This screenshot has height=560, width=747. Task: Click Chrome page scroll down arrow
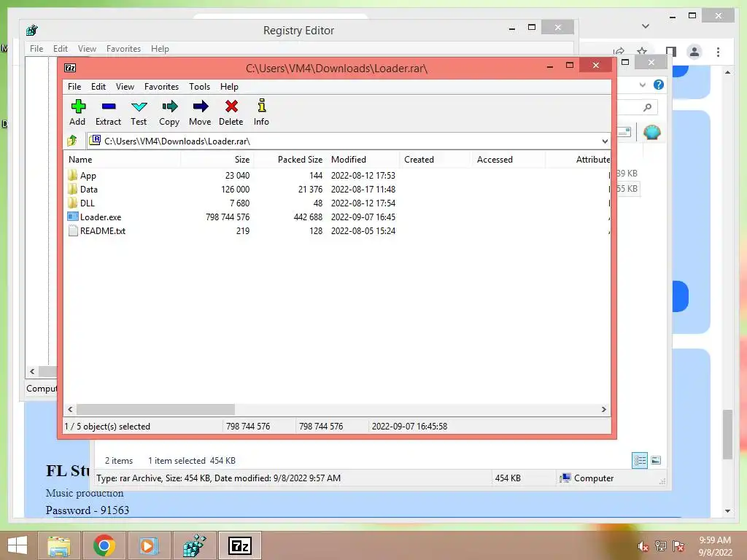(727, 511)
